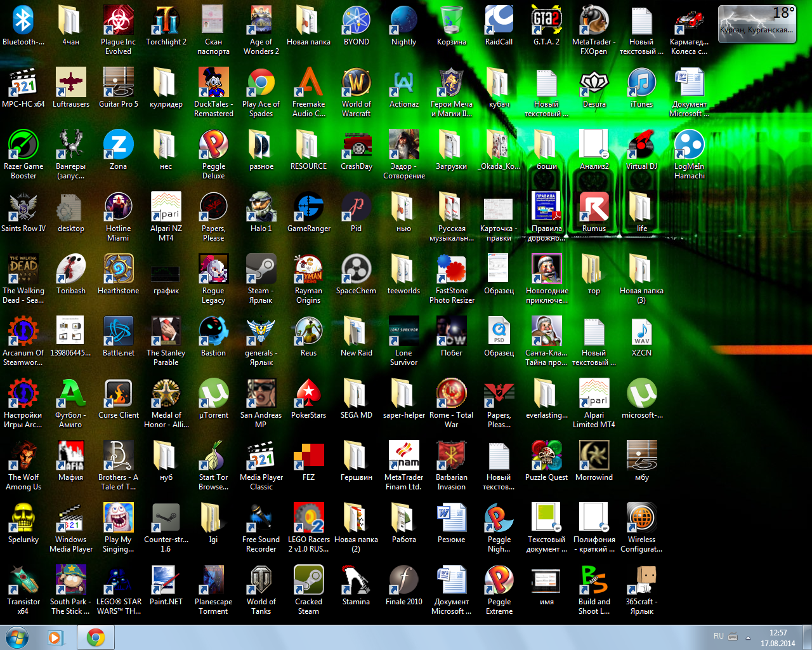
Task: Open the Windows Start menu button
Action: [16, 637]
